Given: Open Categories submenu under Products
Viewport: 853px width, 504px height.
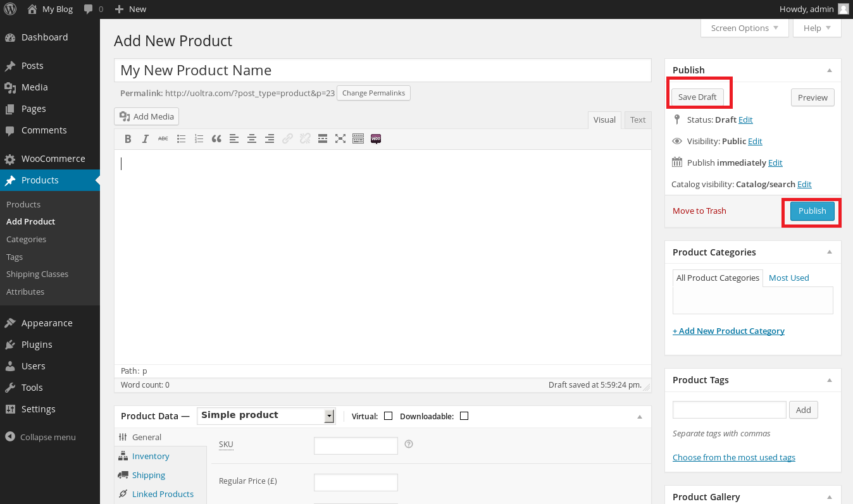Looking at the screenshot, I should [x=26, y=239].
